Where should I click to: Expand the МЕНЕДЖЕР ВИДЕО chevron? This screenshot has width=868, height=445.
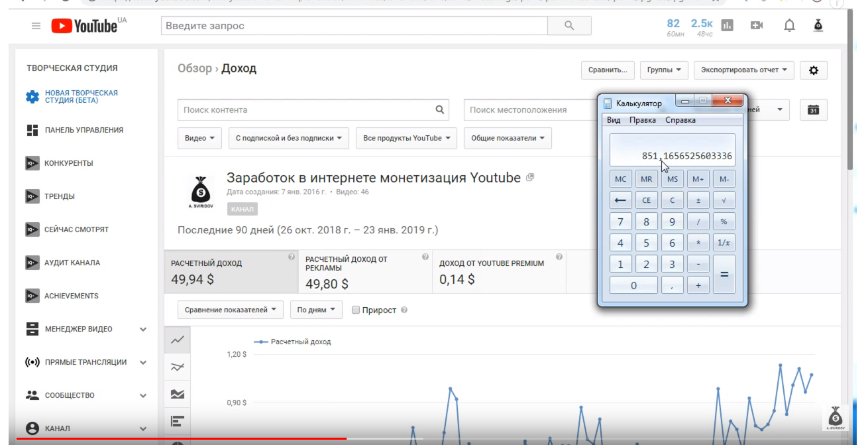[143, 329]
